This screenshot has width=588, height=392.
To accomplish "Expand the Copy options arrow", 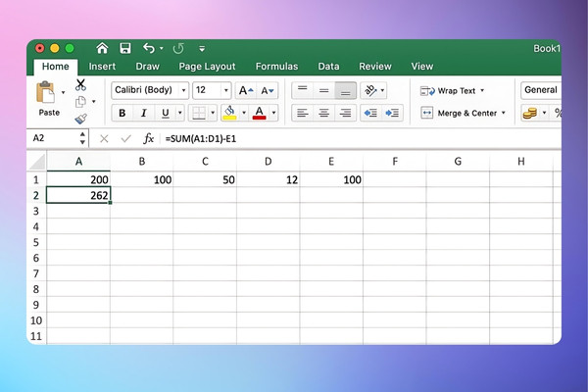I will coord(94,102).
